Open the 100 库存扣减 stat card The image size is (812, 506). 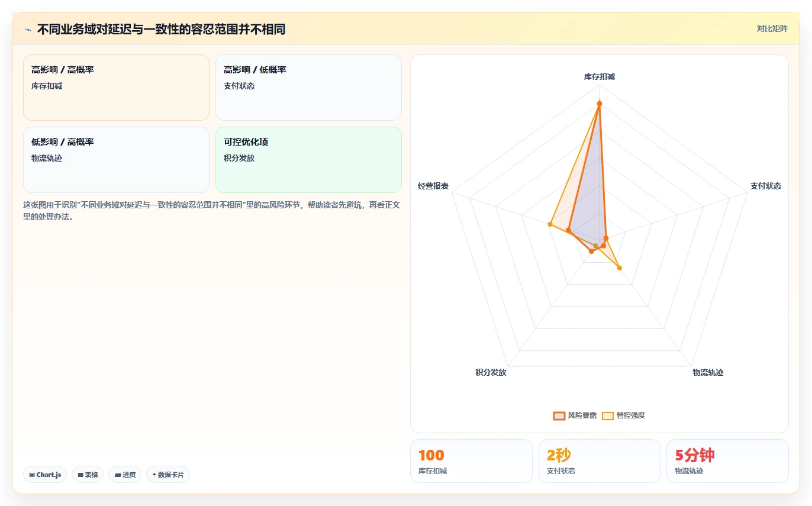tap(471, 460)
